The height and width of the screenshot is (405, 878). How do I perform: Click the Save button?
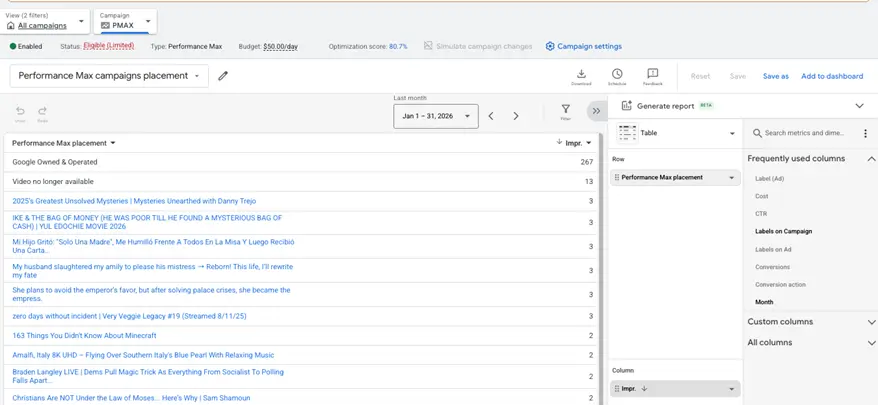click(737, 76)
